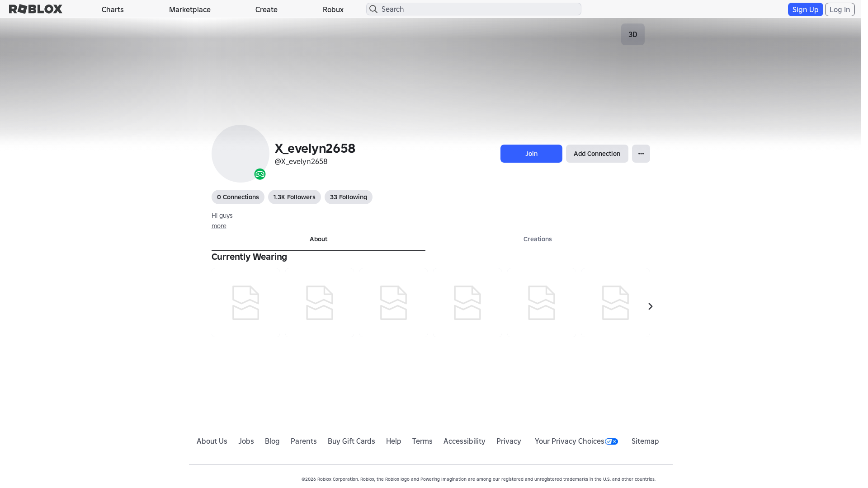Image resolution: width=868 pixels, height=488 pixels.
Task: Open the Buy Gift Cards link
Action: pos(351,441)
